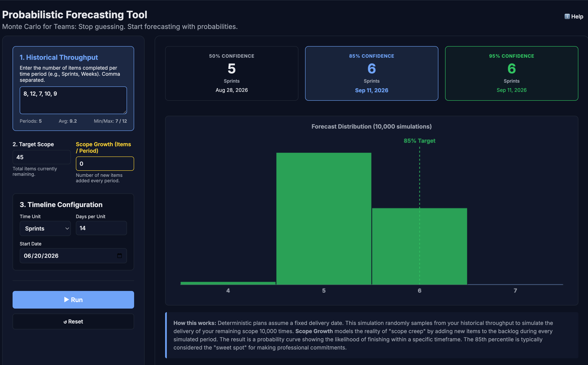Click the x-axis label 7

[x=515, y=290]
